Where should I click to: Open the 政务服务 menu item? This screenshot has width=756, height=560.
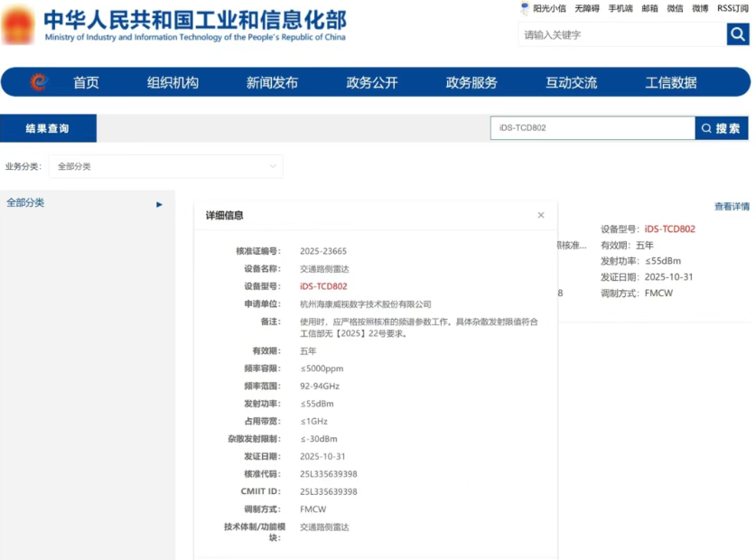coord(471,82)
